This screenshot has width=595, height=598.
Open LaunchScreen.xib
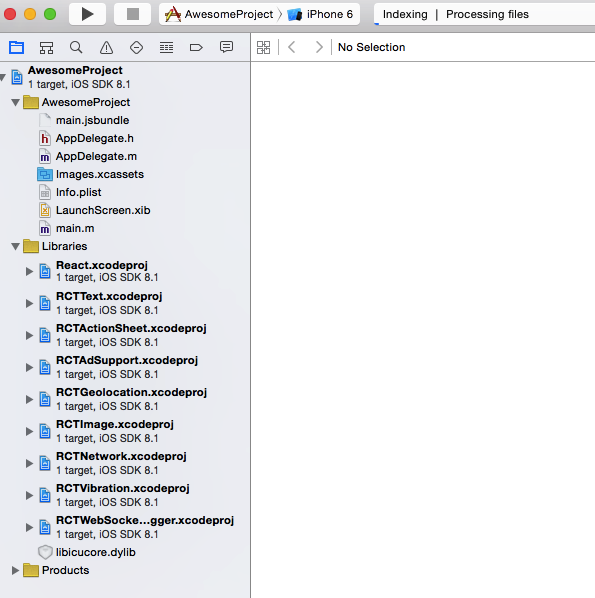(103, 210)
